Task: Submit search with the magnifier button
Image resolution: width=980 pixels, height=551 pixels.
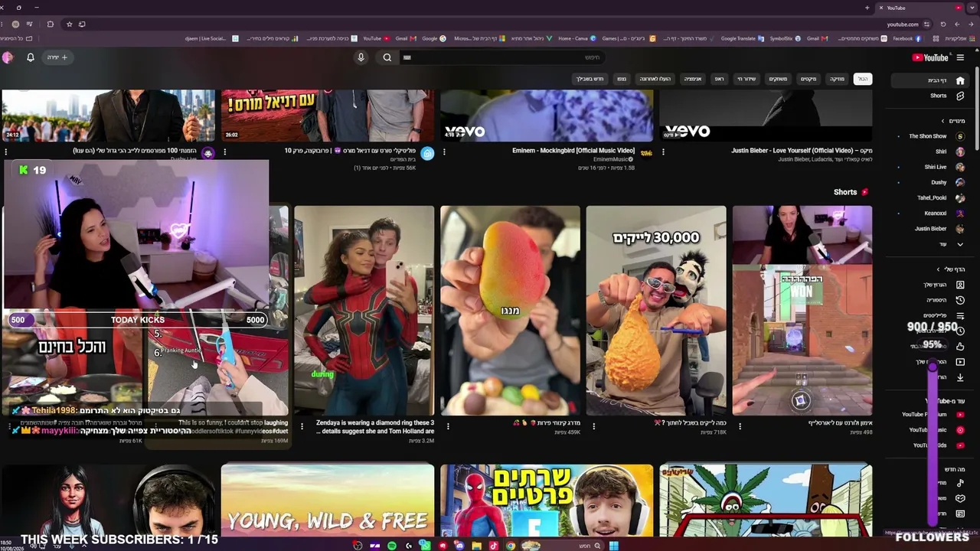Action: 387,57
